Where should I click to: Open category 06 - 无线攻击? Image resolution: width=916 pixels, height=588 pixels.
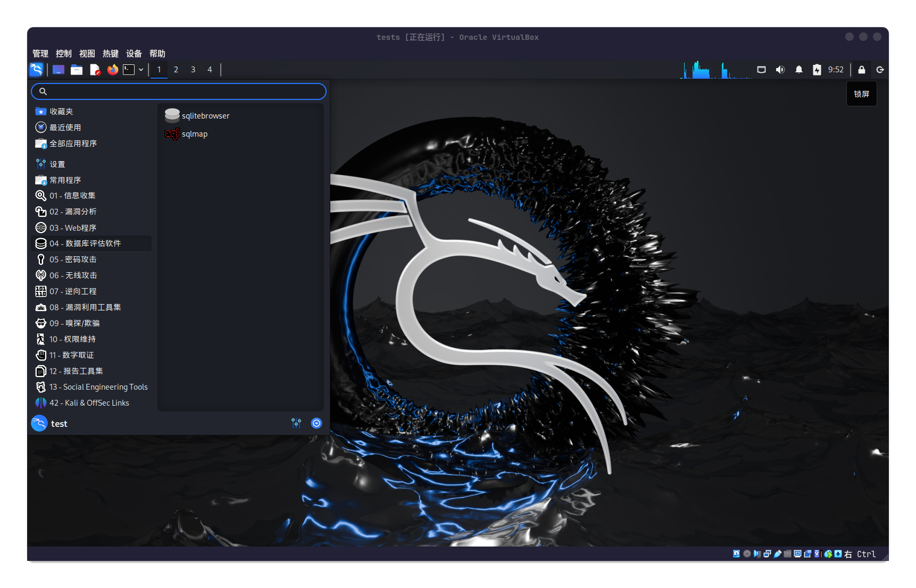tap(93, 275)
